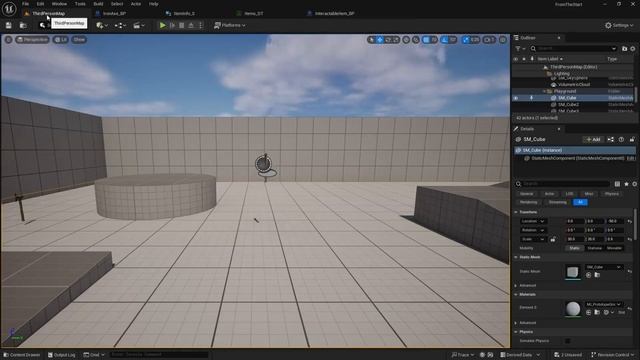Open the Settings dropdown at top right
The image size is (640, 360).
pos(619,25)
